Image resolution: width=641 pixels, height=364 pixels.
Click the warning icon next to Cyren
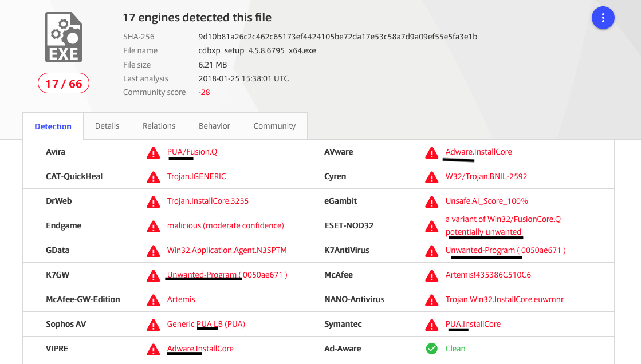pos(431,177)
